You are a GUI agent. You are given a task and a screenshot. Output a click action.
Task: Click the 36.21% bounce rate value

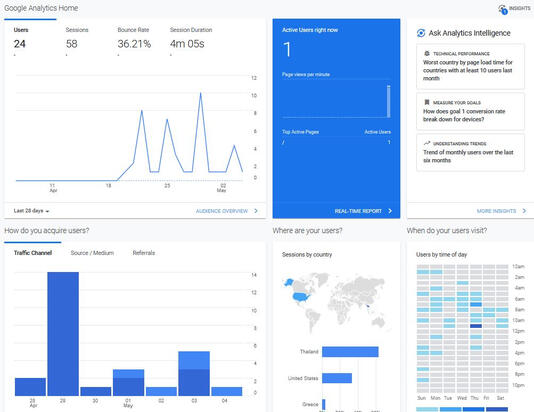coord(134,44)
